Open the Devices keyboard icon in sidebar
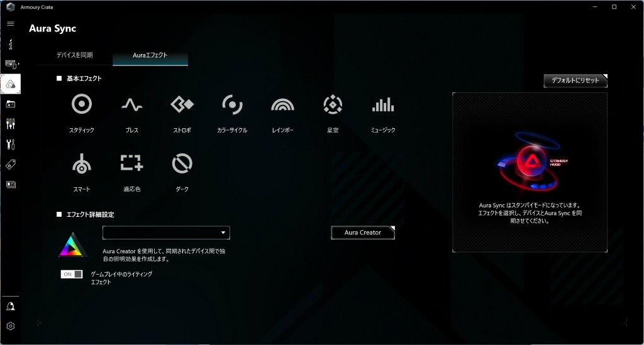The width and height of the screenshot is (644, 345). tap(11, 64)
